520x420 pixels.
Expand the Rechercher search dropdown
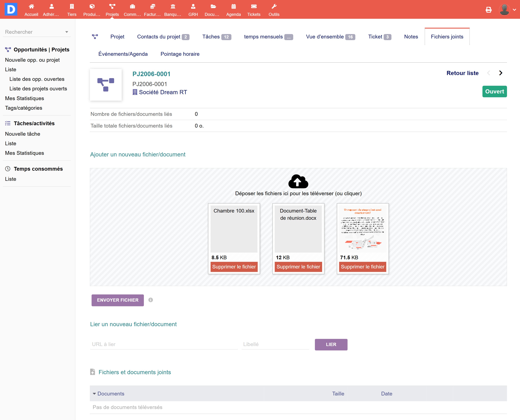[67, 32]
